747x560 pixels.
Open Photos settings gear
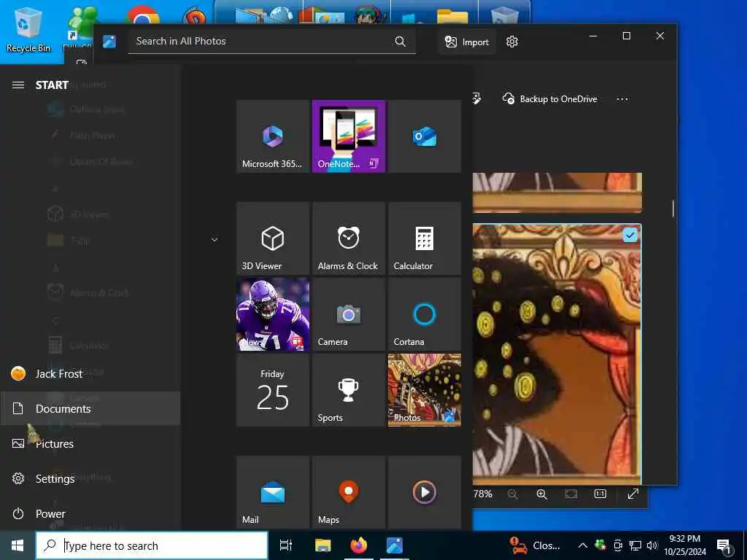pos(512,42)
